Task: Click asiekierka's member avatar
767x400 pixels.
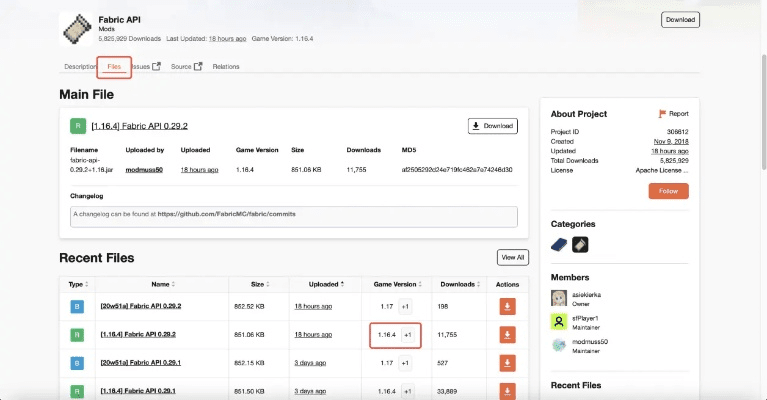Action: coord(560,298)
